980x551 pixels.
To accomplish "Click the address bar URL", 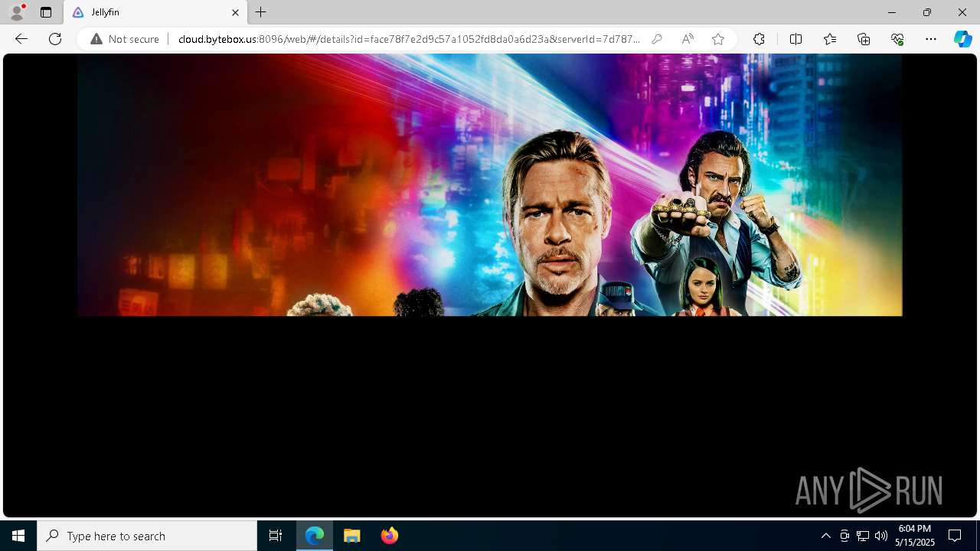I will coord(409,39).
